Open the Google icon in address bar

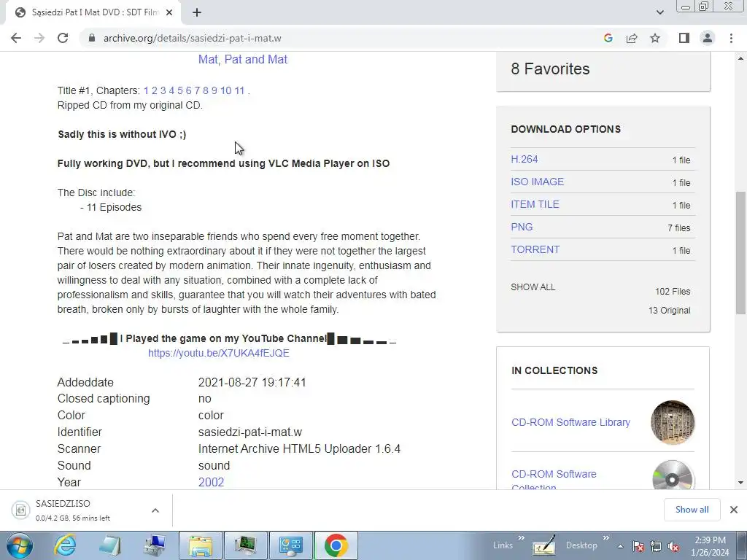(x=608, y=38)
